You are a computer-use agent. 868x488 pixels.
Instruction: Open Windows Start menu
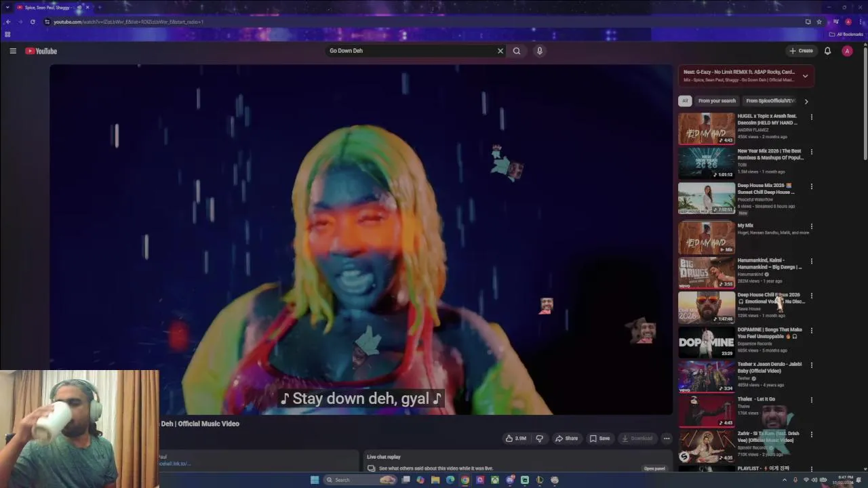pyautogui.click(x=315, y=480)
